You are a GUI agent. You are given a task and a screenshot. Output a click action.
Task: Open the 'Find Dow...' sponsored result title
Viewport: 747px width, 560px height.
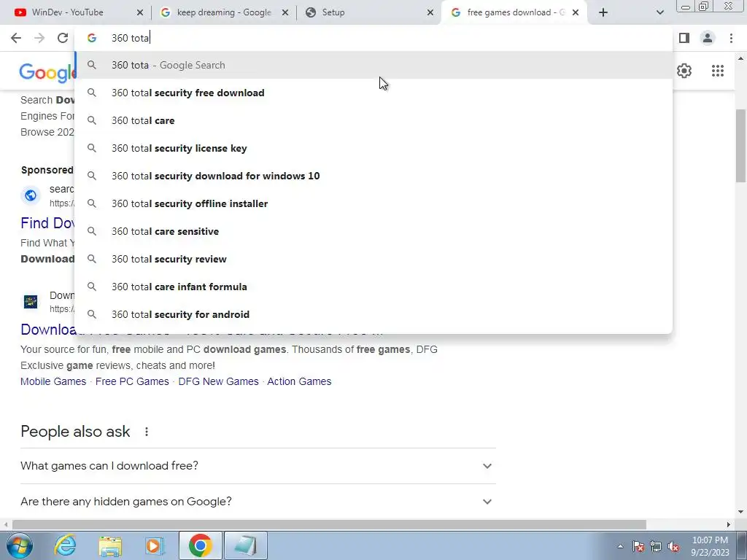47,223
